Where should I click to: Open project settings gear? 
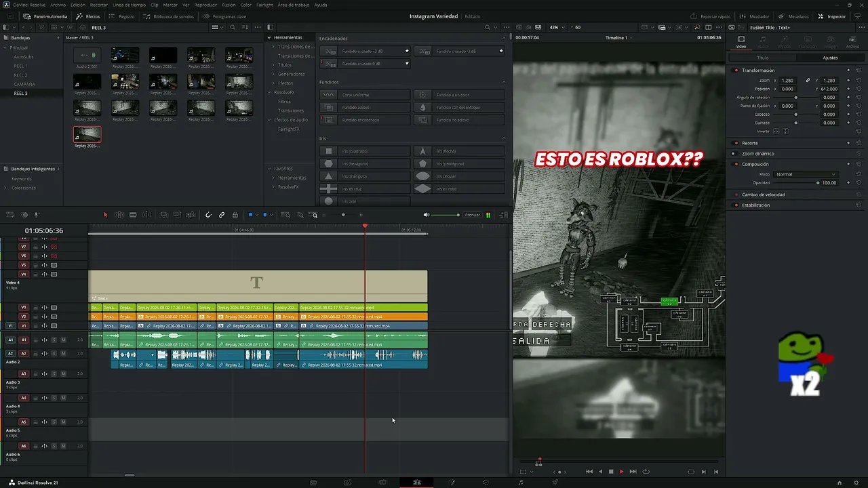tap(856, 483)
